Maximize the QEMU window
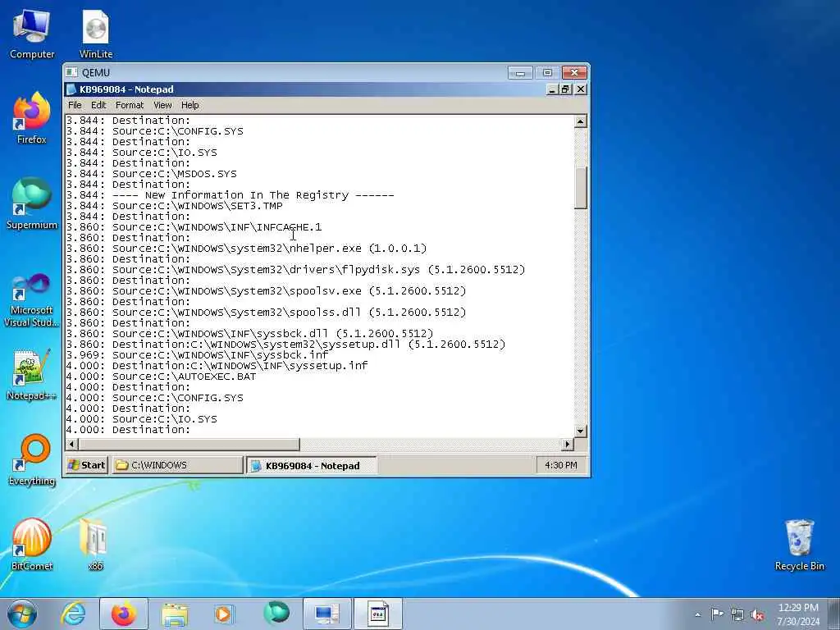Screen dimensions: 840x630 point(547,72)
